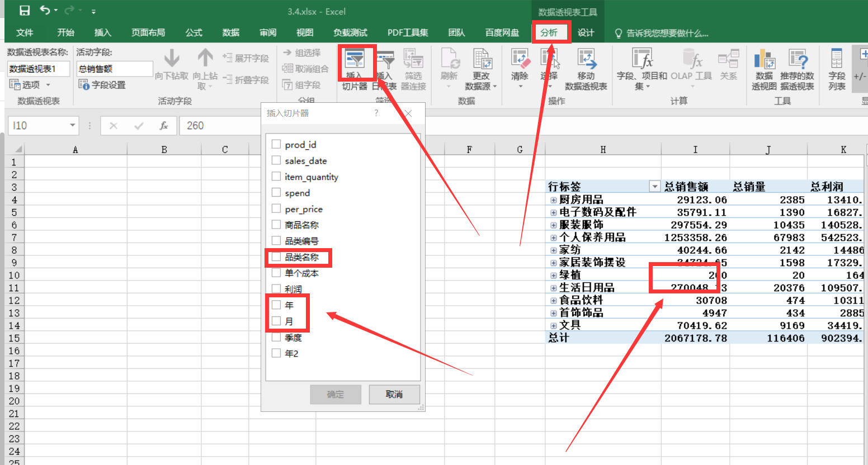Open the Name Box dropdown arrow
Image resolution: width=868 pixels, height=465 pixels.
tap(72, 125)
